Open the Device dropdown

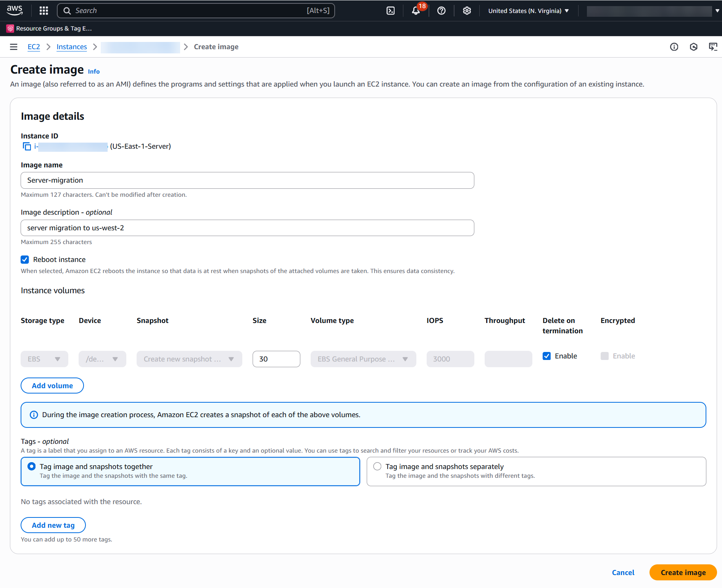(x=102, y=359)
